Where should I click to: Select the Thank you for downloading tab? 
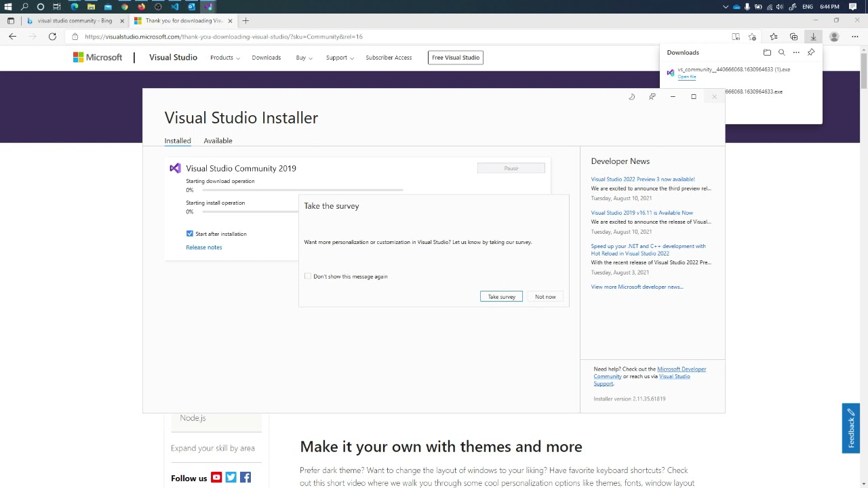[x=184, y=21]
